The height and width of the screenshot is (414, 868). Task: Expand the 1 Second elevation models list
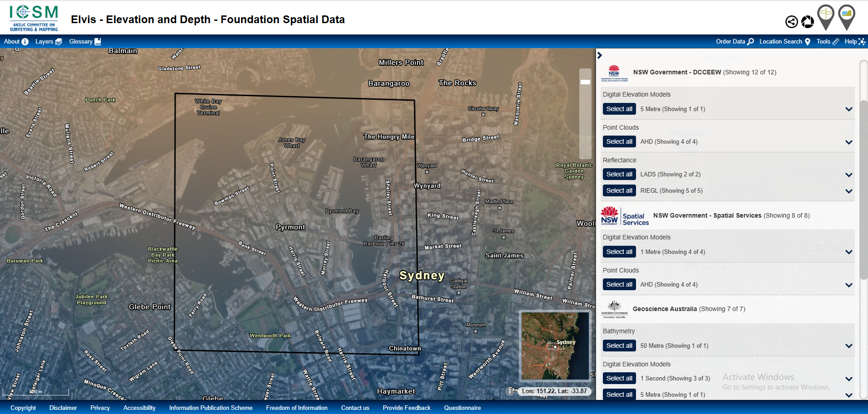pos(848,379)
